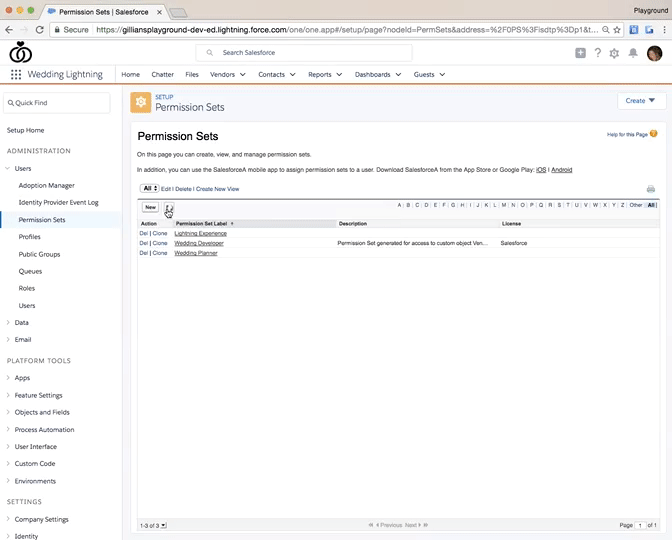Click the first blue browser extension icon
672x540 pixels.
(633, 30)
